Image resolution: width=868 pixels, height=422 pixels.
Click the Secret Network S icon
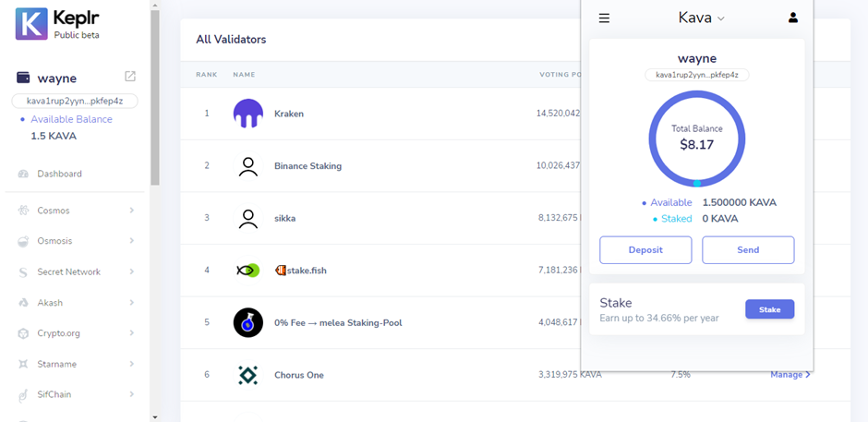(23, 272)
